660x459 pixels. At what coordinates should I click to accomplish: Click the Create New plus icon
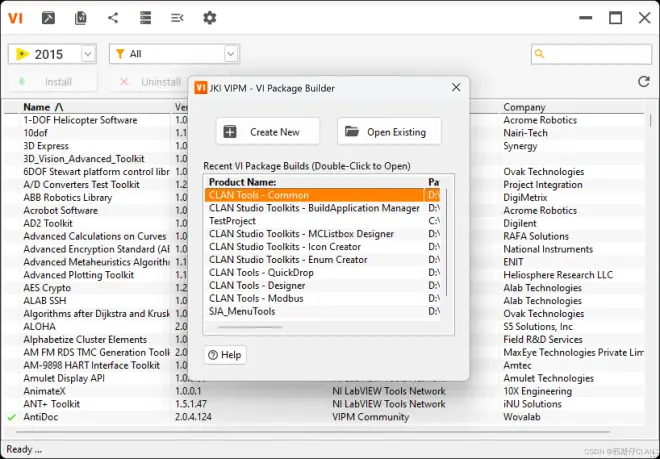(230, 132)
